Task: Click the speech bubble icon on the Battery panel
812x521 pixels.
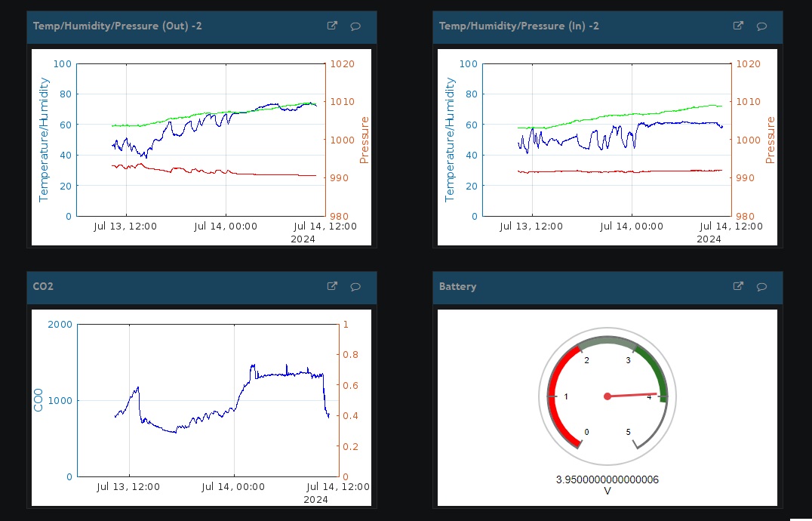Action: 761,287
